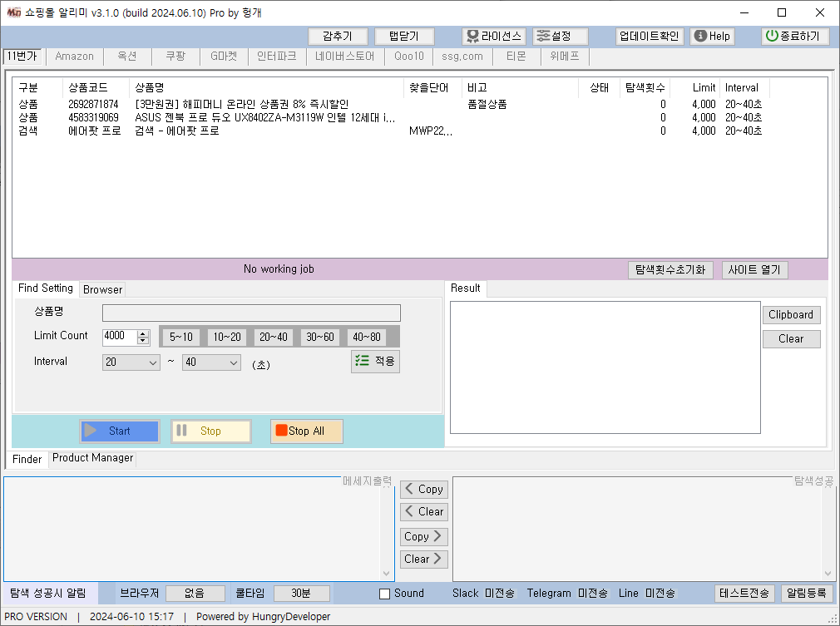Click 알림등록 register alert button
840x626 pixels.
(807, 594)
